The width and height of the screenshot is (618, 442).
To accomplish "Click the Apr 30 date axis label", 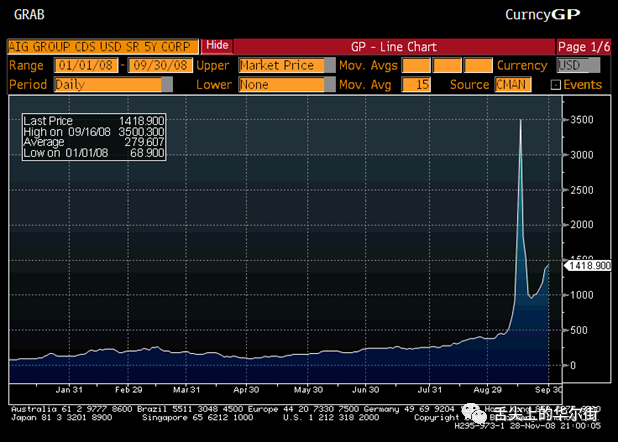I will click(246, 390).
